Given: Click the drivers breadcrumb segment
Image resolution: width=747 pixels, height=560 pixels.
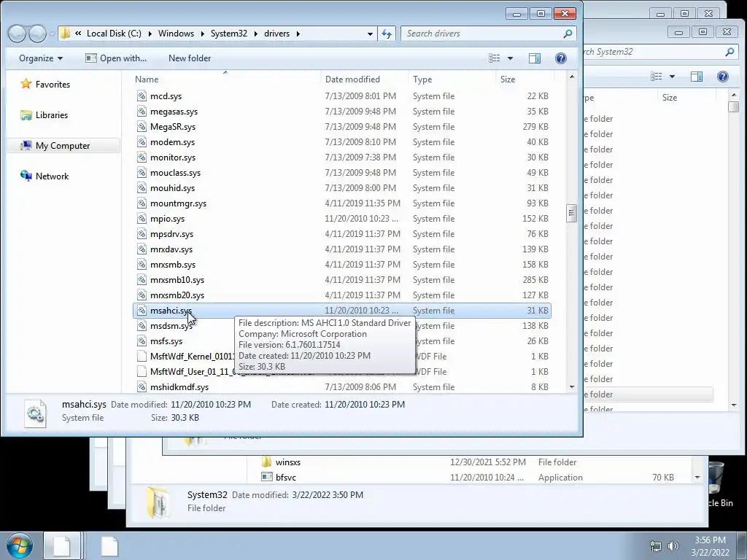Looking at the screenshot, I should tap(276, 34).
